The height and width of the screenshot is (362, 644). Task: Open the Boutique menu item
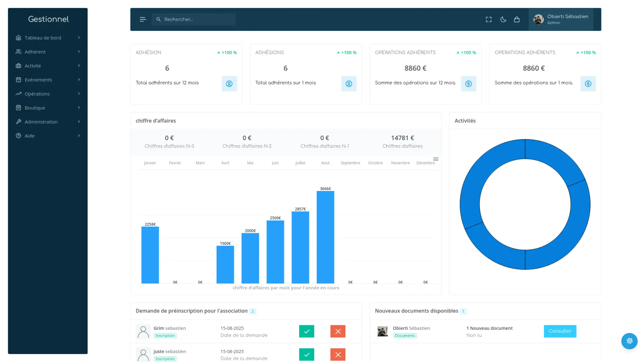35,108
